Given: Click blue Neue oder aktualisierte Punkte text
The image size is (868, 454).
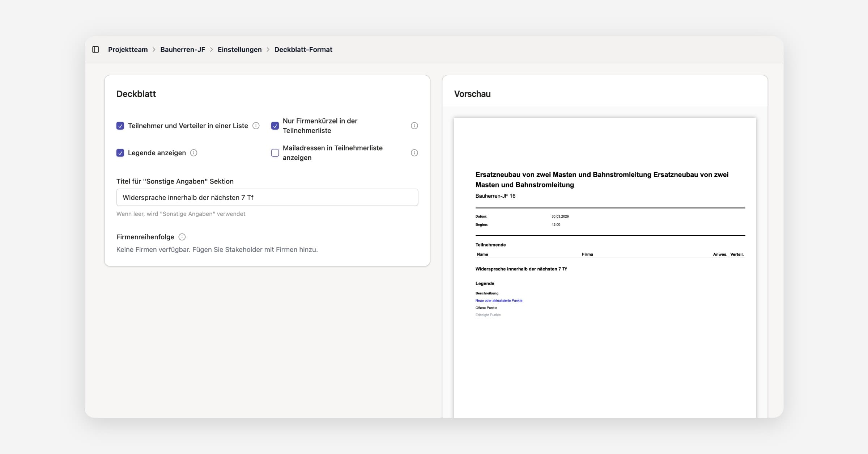Looking at the screenshot, I should pyautogui.click(x=499, y=300).
